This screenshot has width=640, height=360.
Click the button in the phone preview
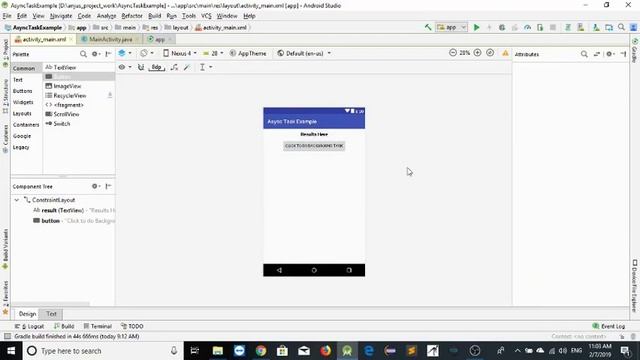click(x=314, y=146)
